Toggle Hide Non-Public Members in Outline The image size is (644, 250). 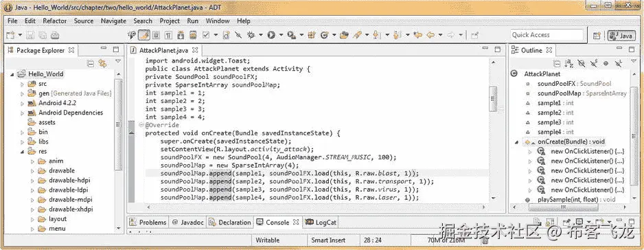click(x=606, y=63)
